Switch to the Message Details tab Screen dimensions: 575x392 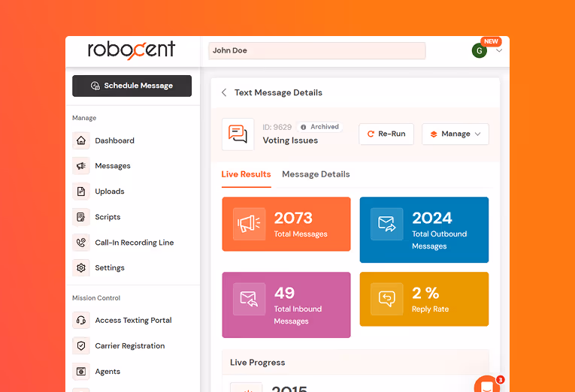pos(316,174)
